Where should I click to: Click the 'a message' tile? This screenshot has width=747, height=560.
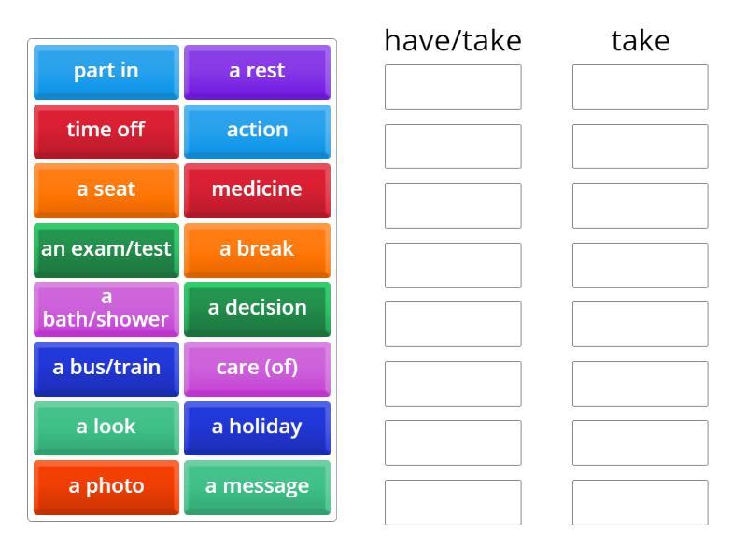(x=258, y=486)
